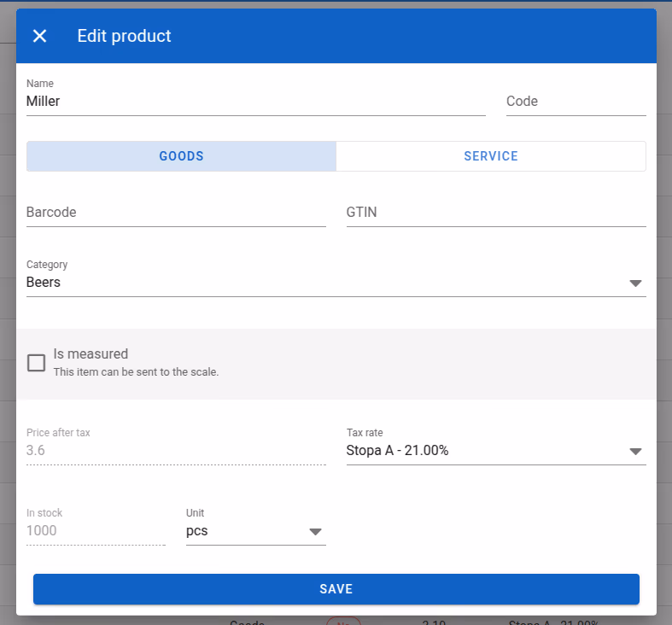Focus the Code input field
This screenshot has height=625, width=672.
click(576, 101)
